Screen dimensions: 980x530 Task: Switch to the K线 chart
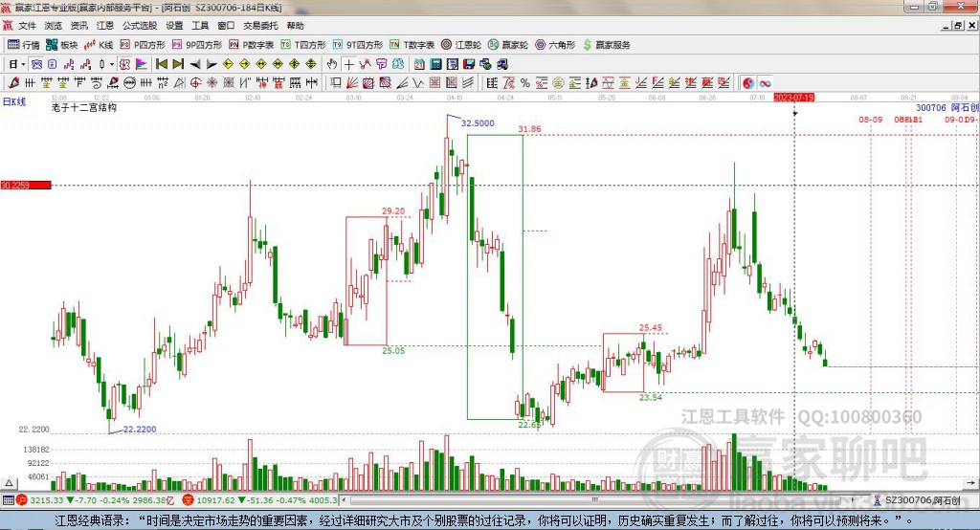click(99, 45)
